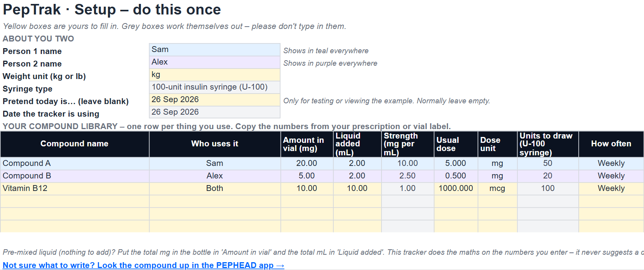Click the Weight unit cell showing kg

(x=214, y=75)
